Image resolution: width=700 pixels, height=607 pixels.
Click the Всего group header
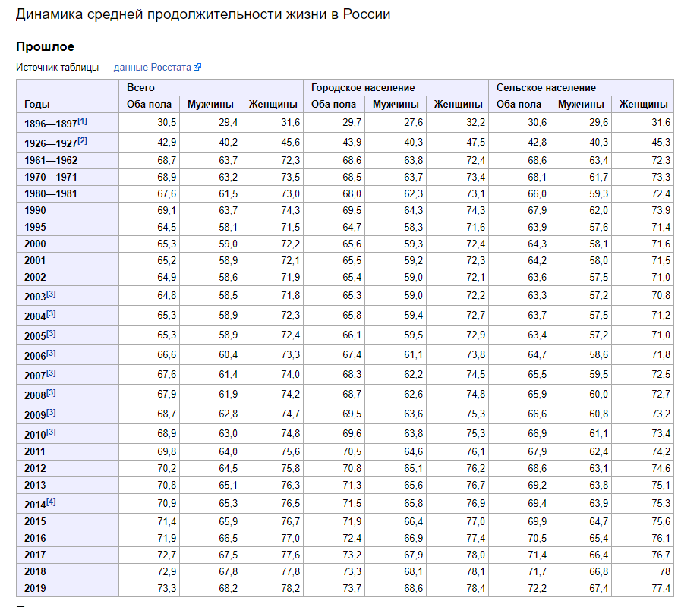[x=141, y=88]
